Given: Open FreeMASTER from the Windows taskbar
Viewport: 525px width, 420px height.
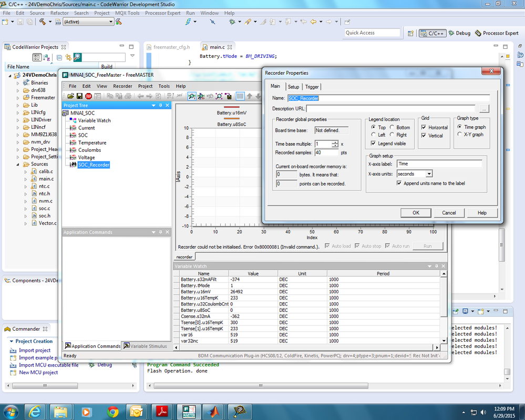Looking at the screenshot, I should click(x=189, y=412).
